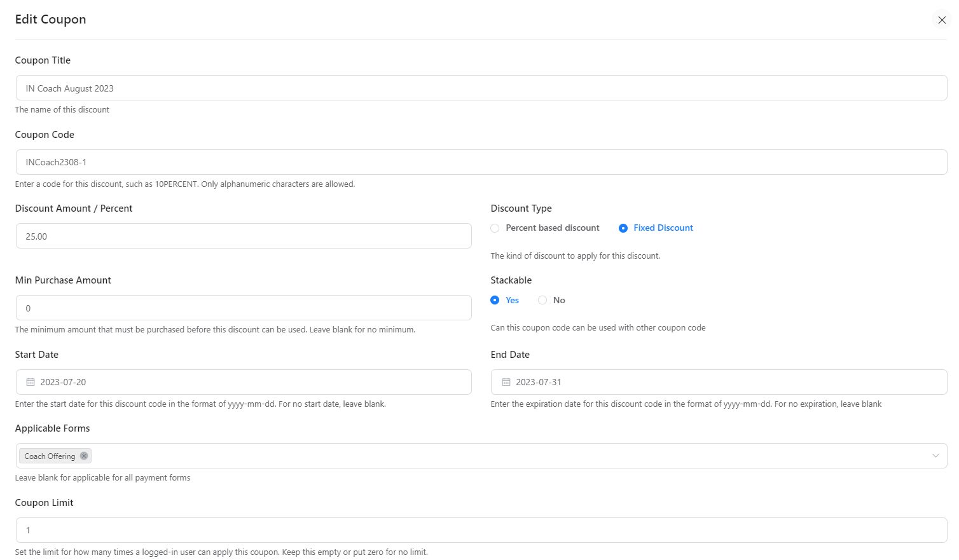959x560 pixels.
Task: Click the Start Date value 2023-07-20
Action: point(63,381)
